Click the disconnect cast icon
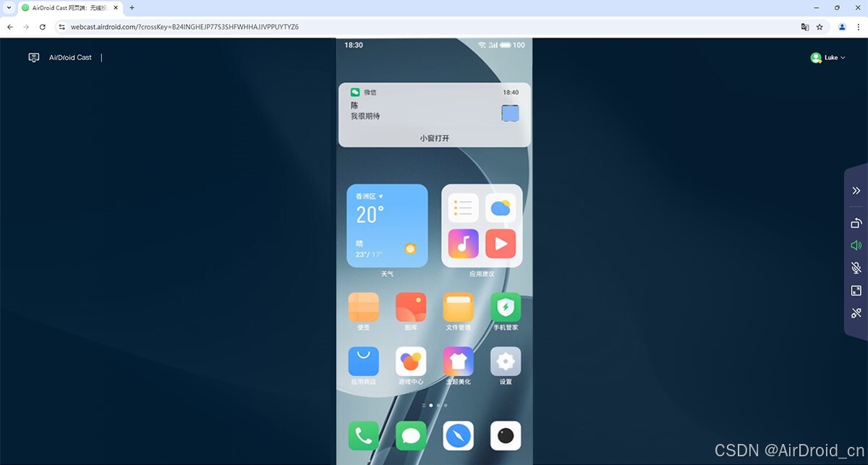868x465 pixels. [856, 313]
